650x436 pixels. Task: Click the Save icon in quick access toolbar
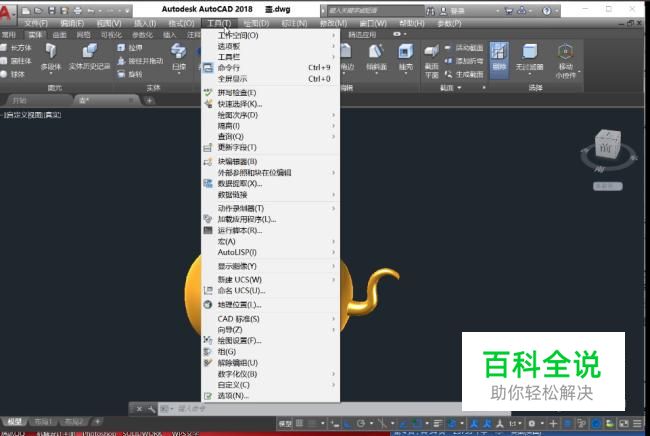click(x=52, y=11)
